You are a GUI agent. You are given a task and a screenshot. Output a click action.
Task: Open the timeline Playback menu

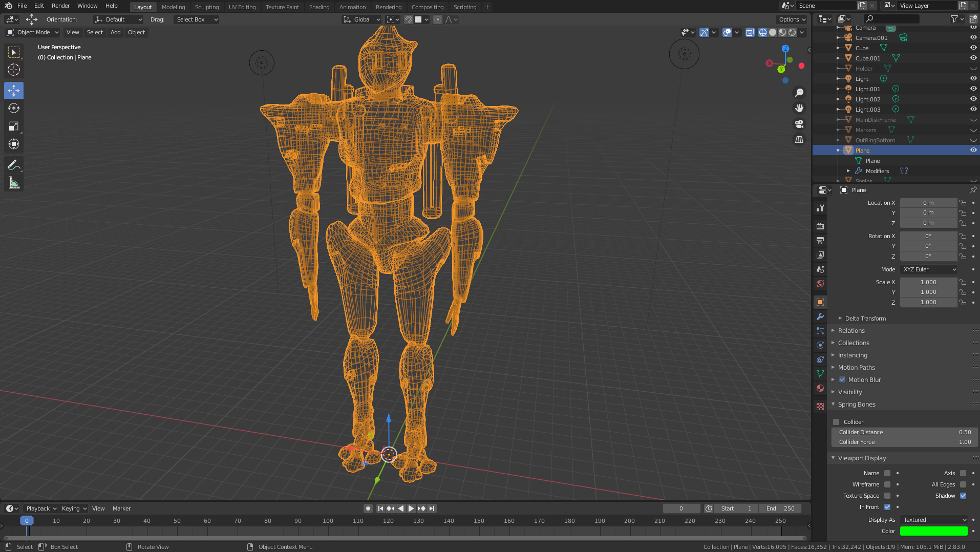tap(41, 508)
